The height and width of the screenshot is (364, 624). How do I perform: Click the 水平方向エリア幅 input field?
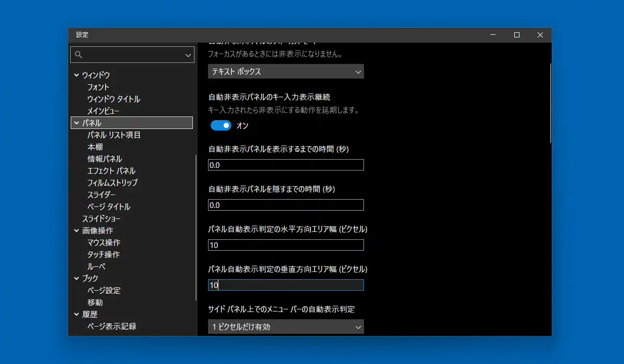pos(285,245)
